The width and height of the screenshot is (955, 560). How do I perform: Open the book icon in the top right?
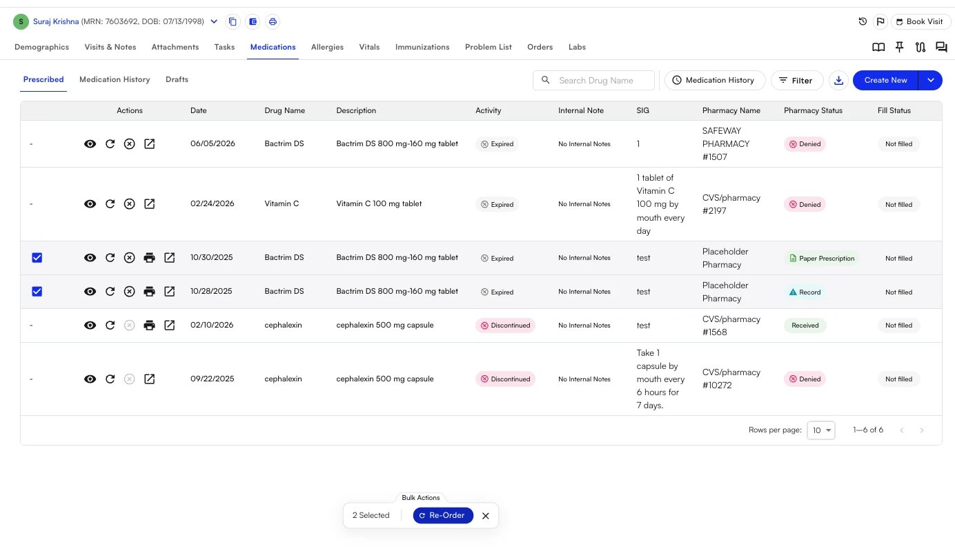point(878,48)
